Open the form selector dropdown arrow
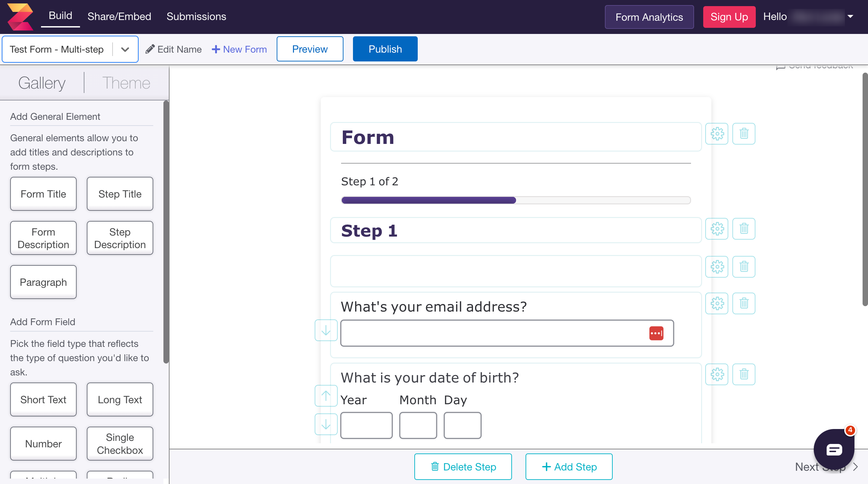 click(x=125, y=49)
